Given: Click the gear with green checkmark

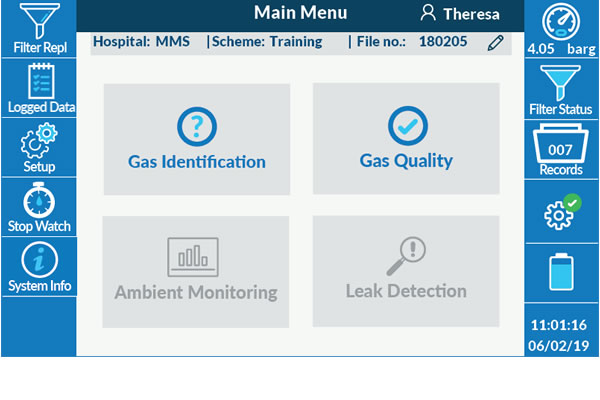Looking at the screenshot, I should (x=561, y=211).
